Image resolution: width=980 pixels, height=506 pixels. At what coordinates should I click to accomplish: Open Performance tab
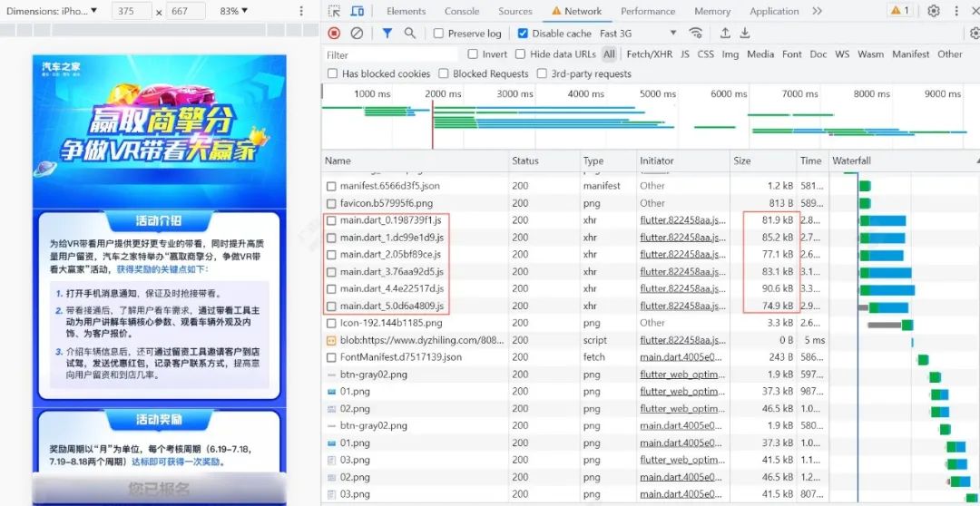[x=648, y=11]
